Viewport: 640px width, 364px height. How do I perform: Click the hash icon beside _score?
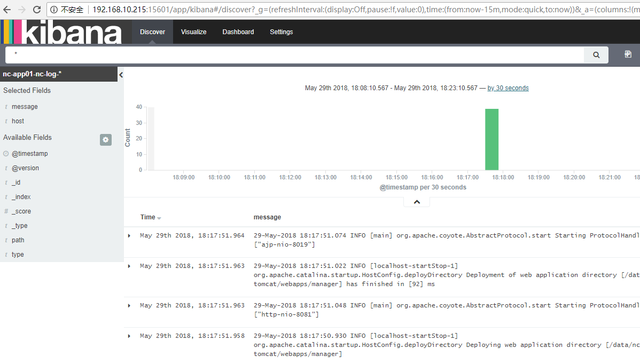click(6, 211)
